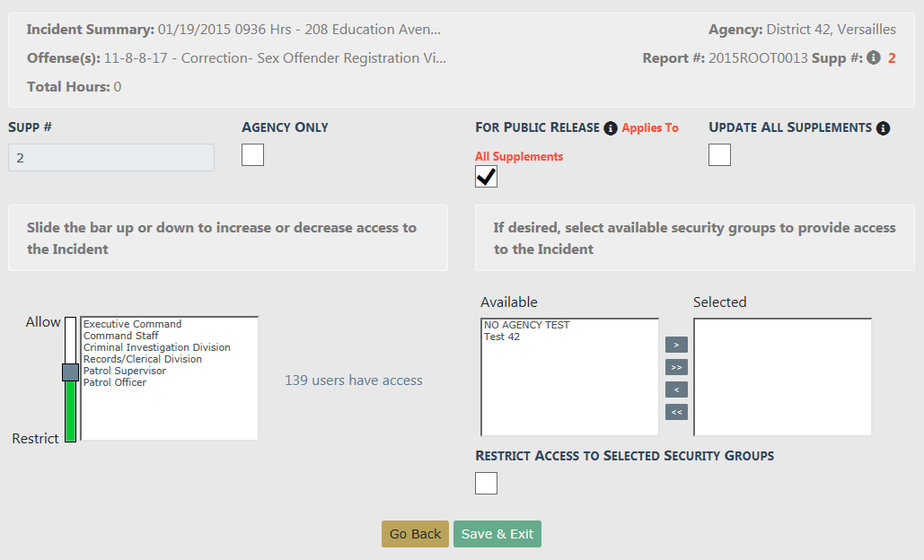Image resolution: width=924 pixels, height=560 pixels.
Task: Click the Go Back button
Action: [x=415, y=534]
